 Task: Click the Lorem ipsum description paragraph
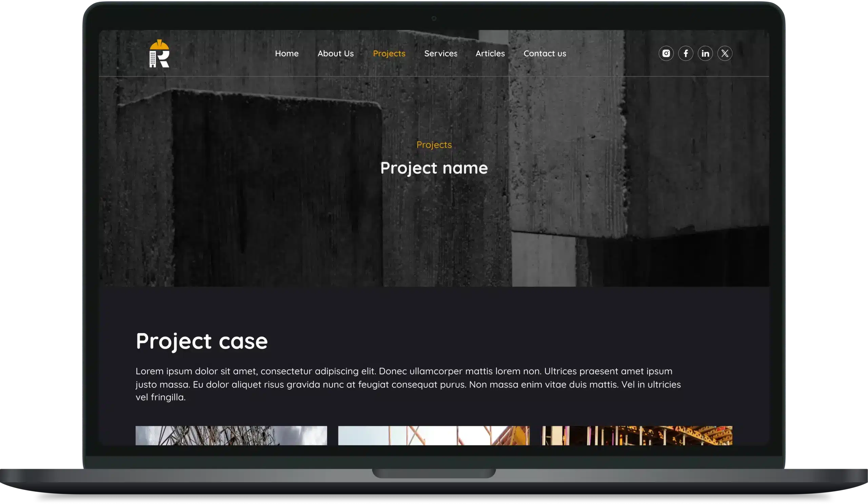pos(408,384)
